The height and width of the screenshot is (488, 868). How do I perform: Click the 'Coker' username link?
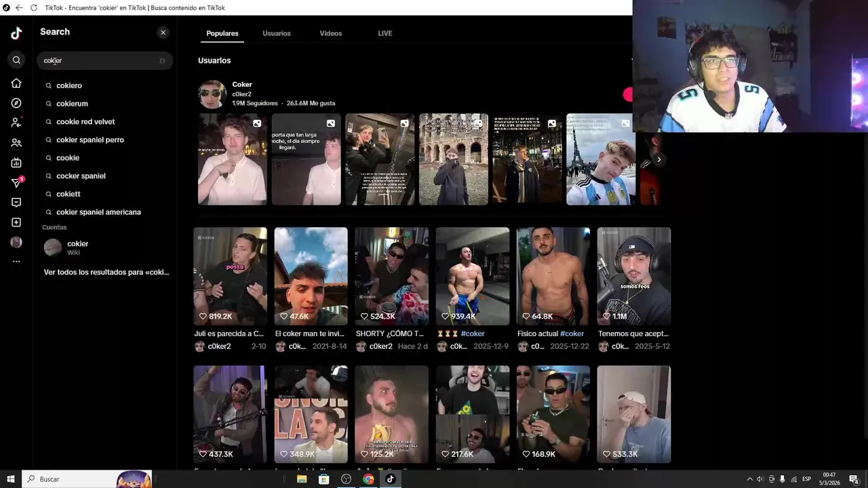click(x=242, y=85)
